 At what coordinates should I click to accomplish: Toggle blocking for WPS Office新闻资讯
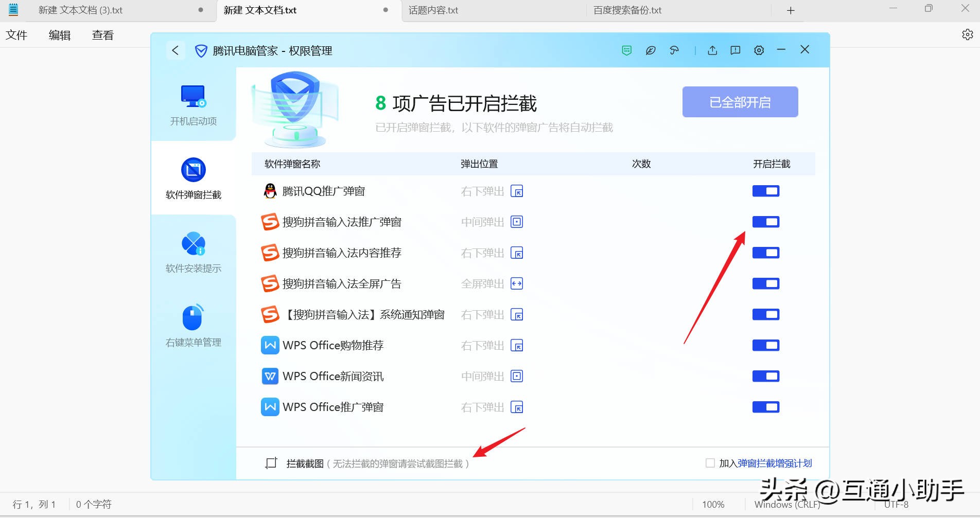click(x=765, y=376)
